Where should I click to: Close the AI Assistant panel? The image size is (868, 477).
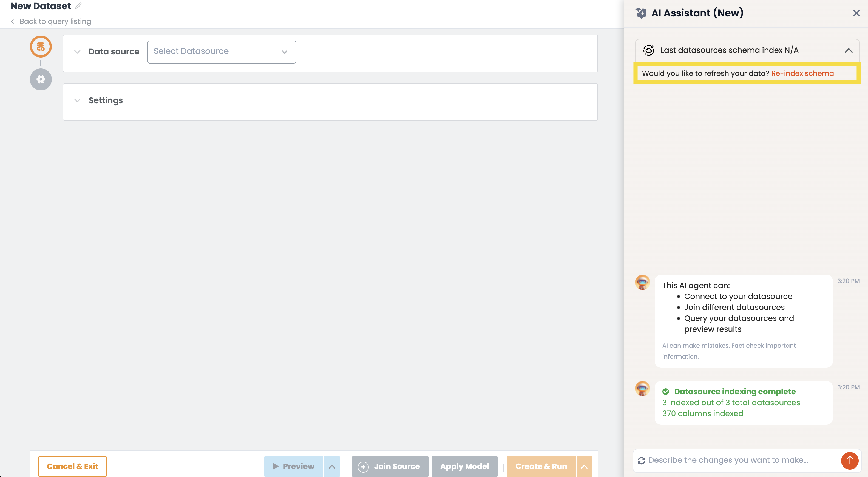click(x=856, y=13)
